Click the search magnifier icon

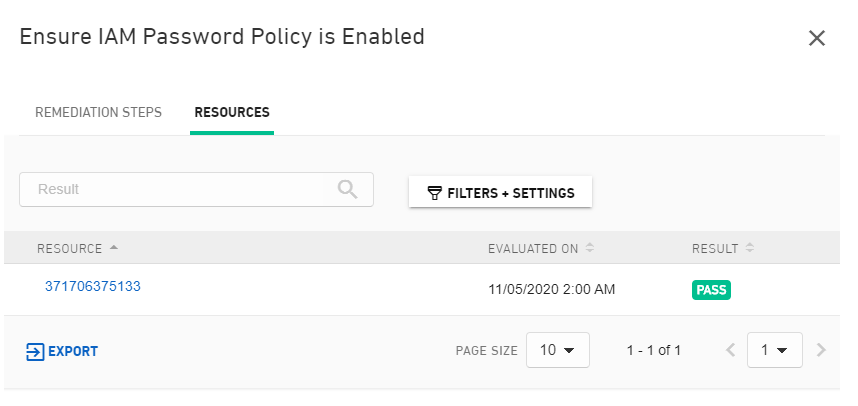pyautogui.click(x=347, y=189)
